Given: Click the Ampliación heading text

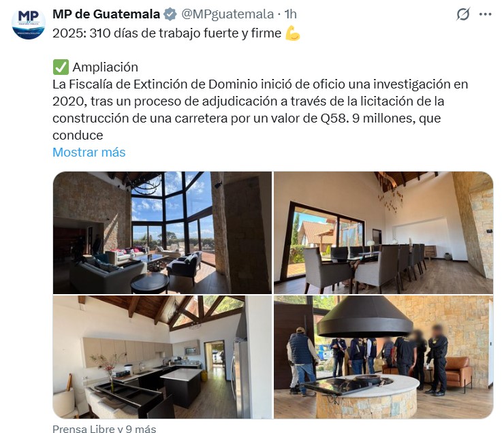Looking at the screenshot, I should point(106,67).
